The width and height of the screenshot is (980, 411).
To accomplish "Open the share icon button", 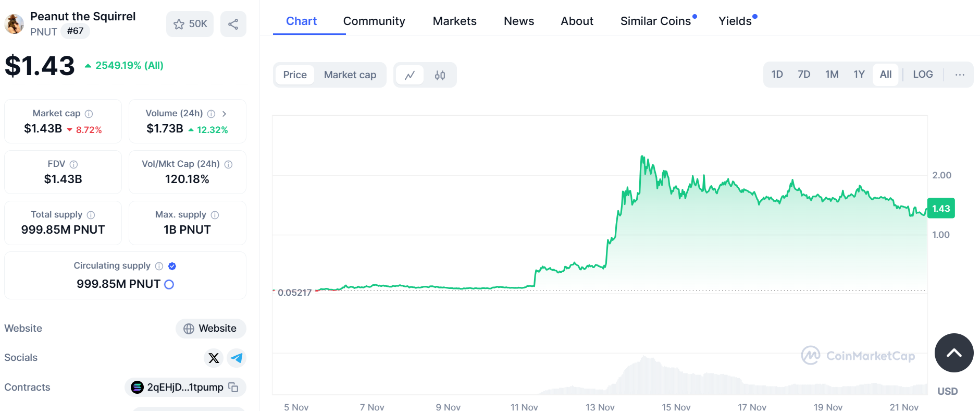I will (x=233, y=24).
